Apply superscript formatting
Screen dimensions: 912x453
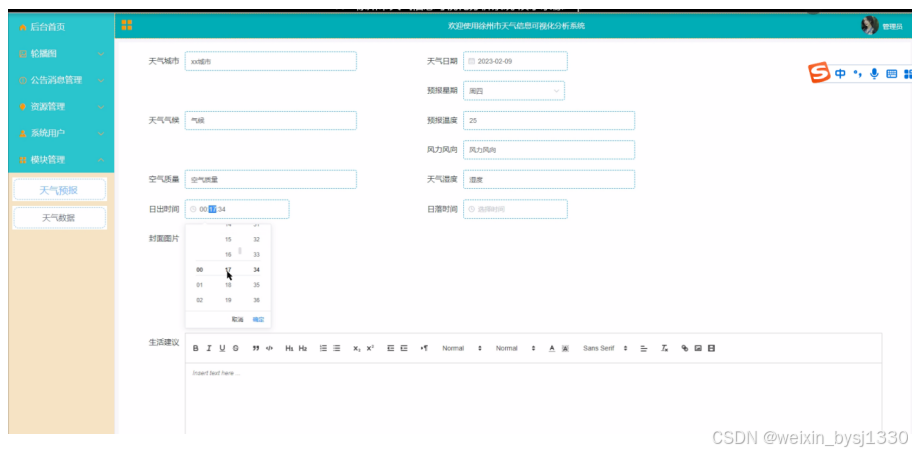370,348
